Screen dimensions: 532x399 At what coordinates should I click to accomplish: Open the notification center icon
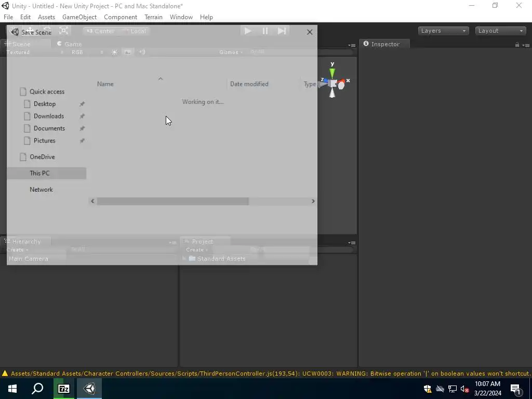pos(516,389)
